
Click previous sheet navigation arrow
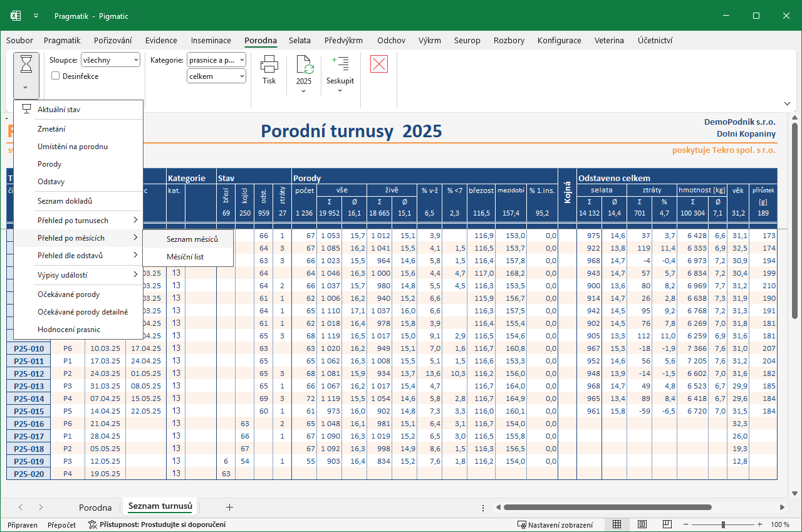pos(21,507)
